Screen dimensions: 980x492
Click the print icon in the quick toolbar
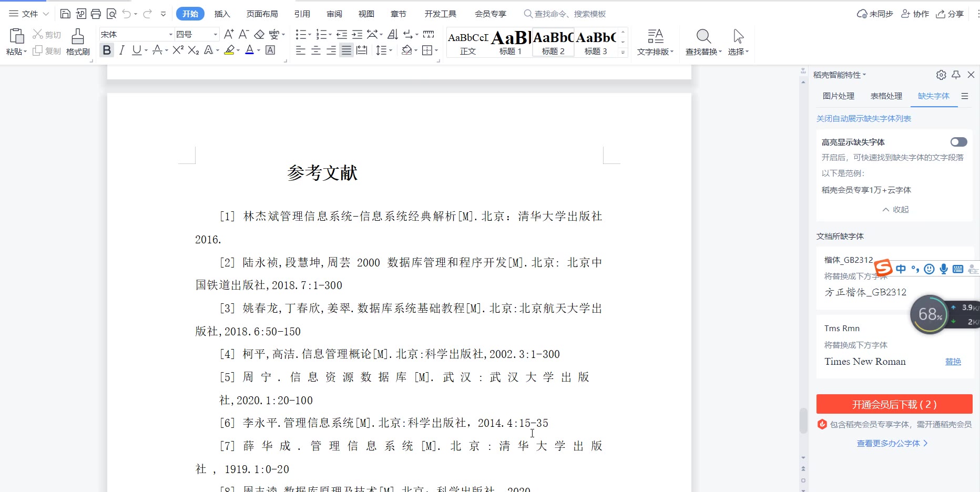click(x=96, y=14)
